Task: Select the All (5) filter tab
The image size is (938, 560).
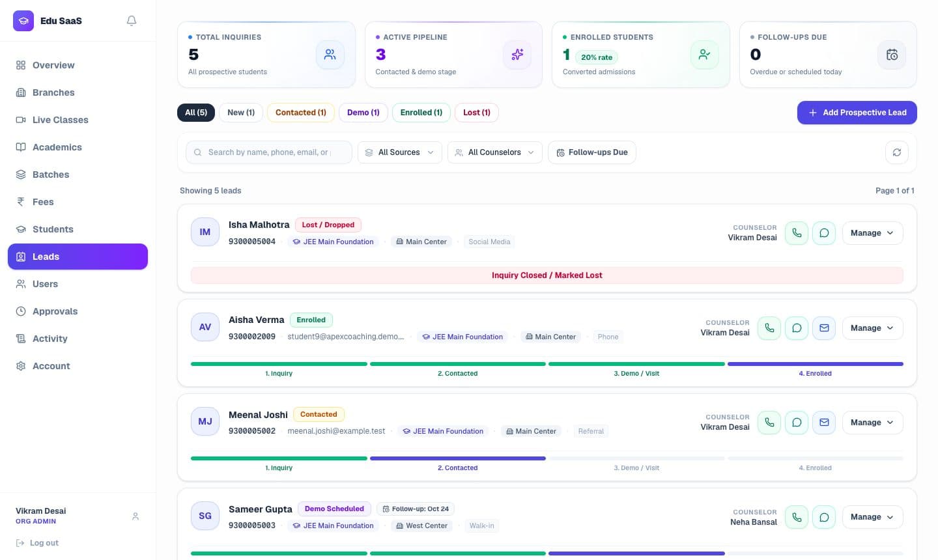Action: pyautogui.click(x=196, y=113)
